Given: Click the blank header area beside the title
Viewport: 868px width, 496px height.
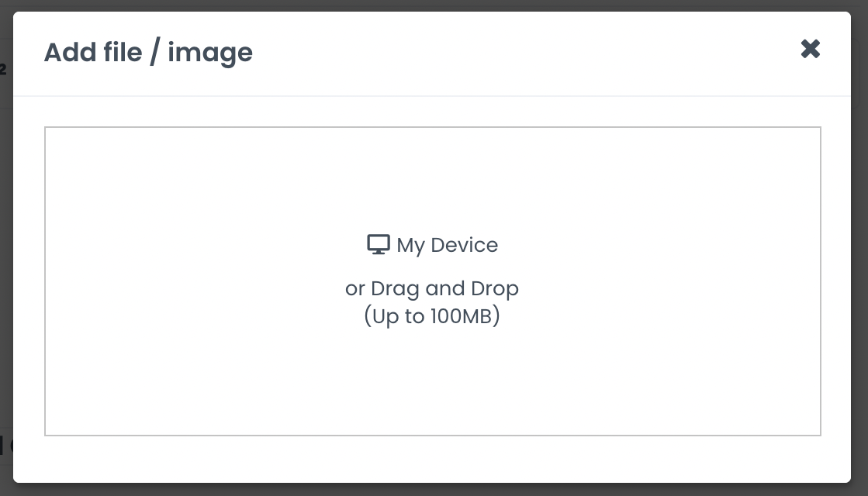Looking at the screenshot, I should click(504, 53).
